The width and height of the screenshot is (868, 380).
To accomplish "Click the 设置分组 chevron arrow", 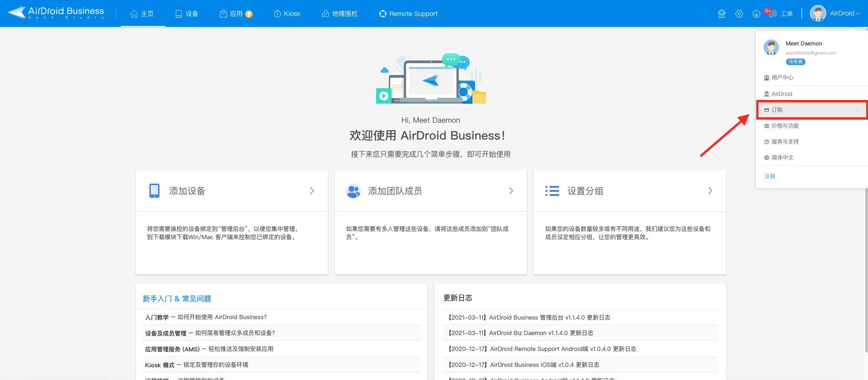I will point(710,191).
